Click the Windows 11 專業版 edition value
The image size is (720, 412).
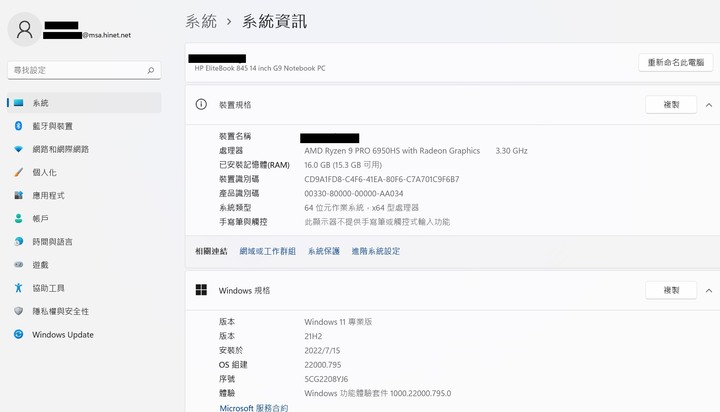coord(338,322)
